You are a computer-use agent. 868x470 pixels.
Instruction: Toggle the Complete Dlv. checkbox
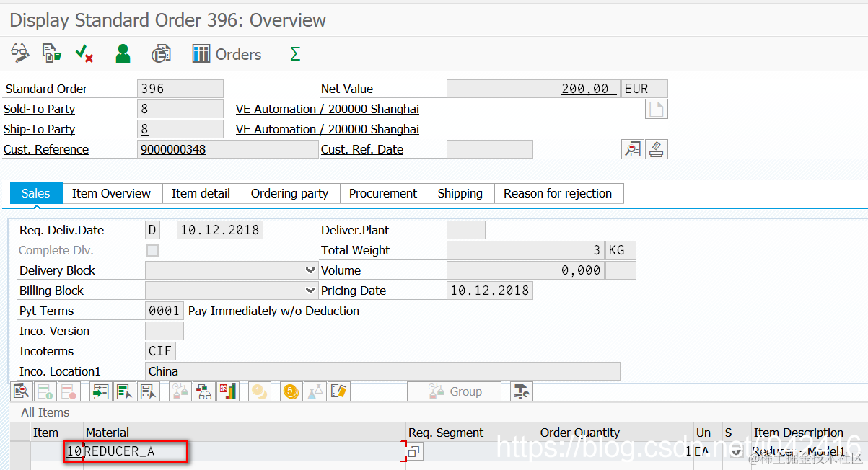pos(152,250)
